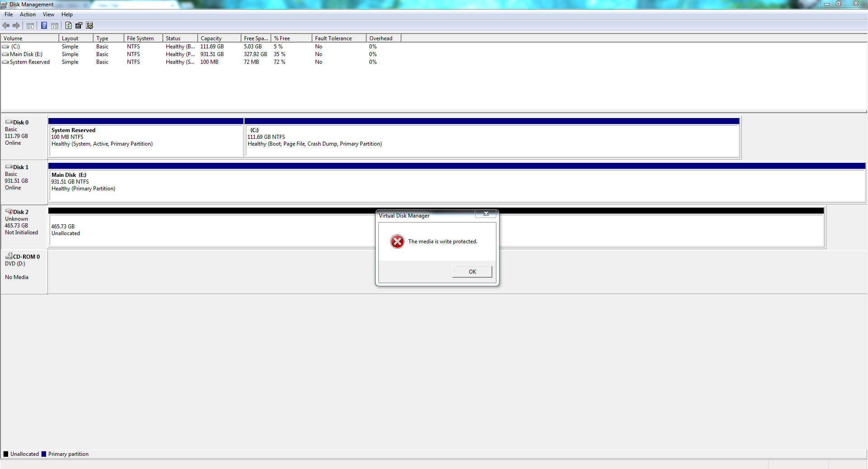
Task: Click the Disk 1 drive icon
Action: (x=9, y=167)
